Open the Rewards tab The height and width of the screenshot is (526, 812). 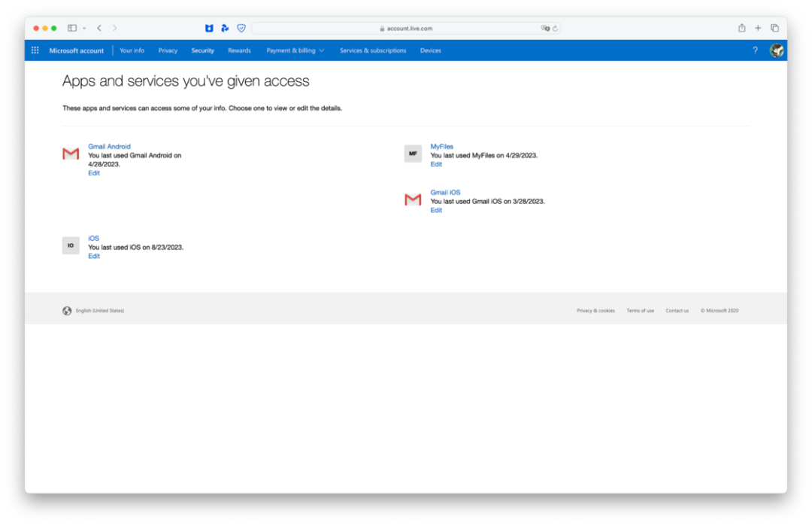(x=239, y=50)
